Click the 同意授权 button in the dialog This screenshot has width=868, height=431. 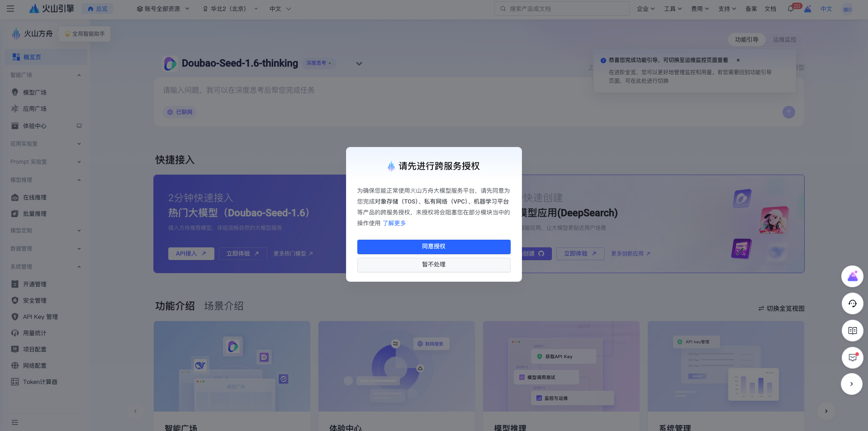[x=433, y=246]
